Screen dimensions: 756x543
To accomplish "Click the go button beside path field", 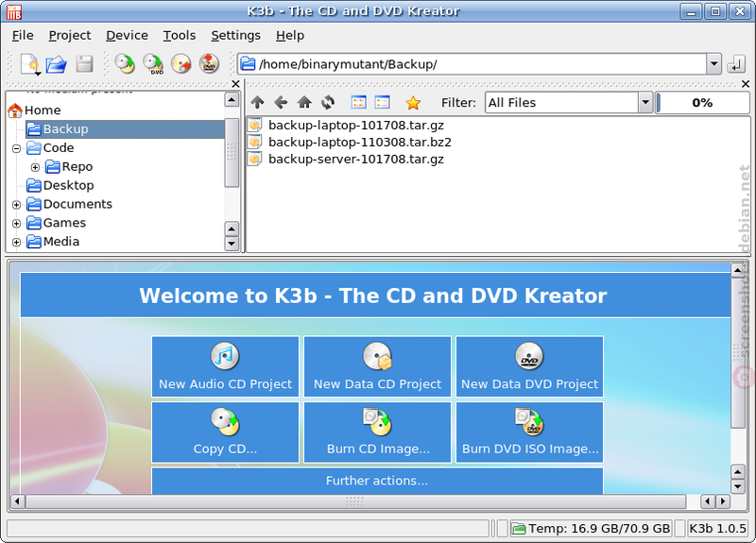I will pos(736,64).
